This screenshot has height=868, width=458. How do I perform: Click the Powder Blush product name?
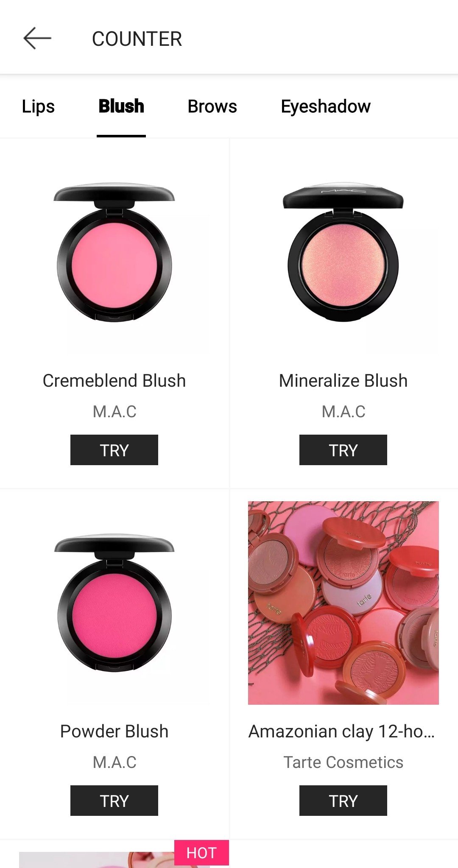(x=114, y=731)
